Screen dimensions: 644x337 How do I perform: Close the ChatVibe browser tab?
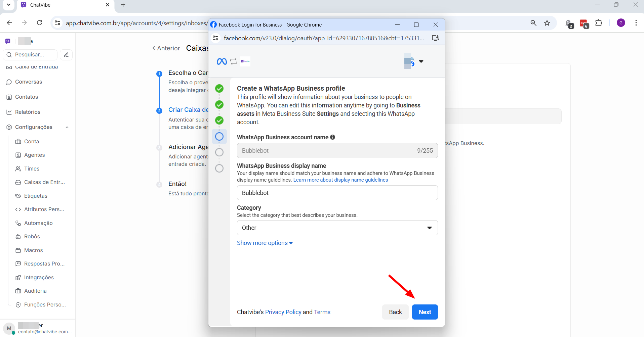pos(108,5)
